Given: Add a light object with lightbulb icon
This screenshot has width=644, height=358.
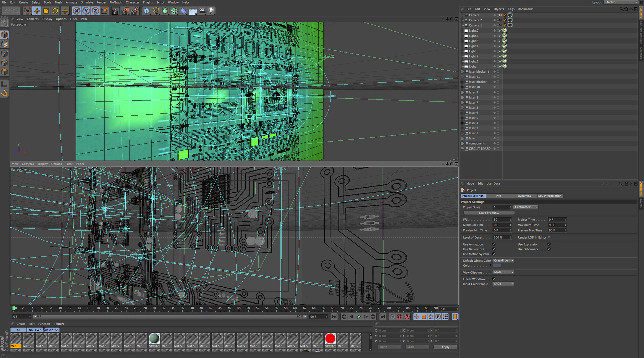Looking at the screenshot, I should (211, 11).
